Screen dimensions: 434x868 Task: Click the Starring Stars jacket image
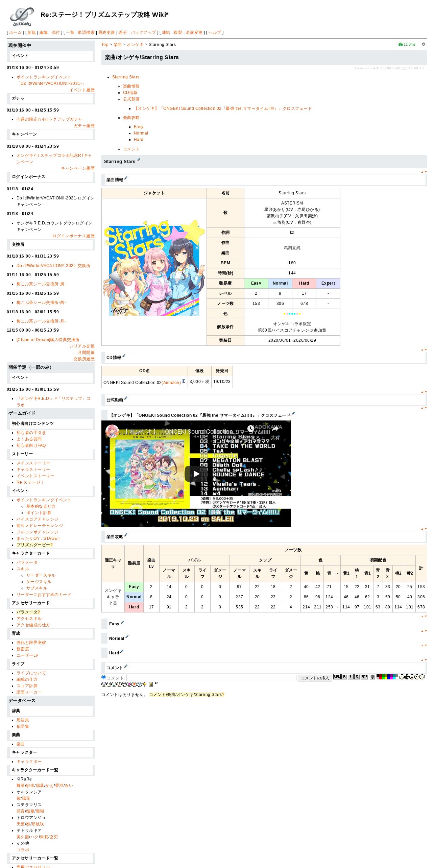(x=154, y=268)
